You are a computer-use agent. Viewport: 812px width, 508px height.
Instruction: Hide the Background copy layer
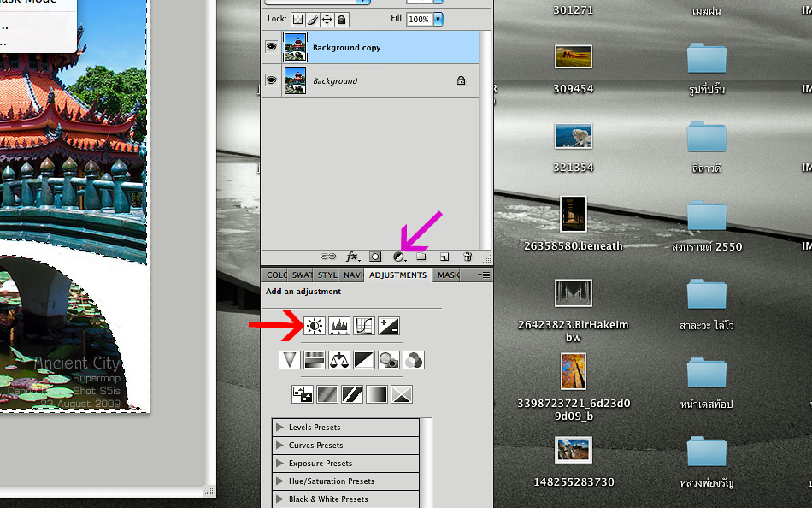271,48
